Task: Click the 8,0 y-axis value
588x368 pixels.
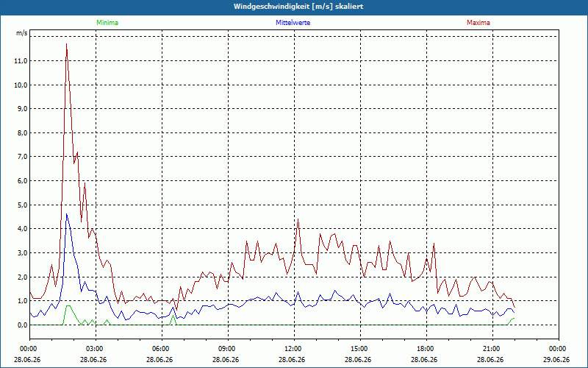Action: pos(22,133)
